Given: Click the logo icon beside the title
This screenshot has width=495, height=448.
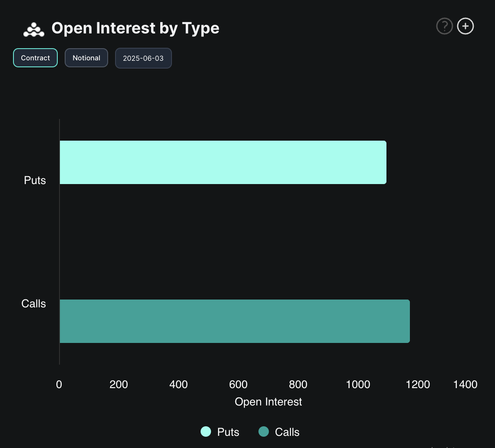Looking at the screenshot, I should [x=34, y=29].
